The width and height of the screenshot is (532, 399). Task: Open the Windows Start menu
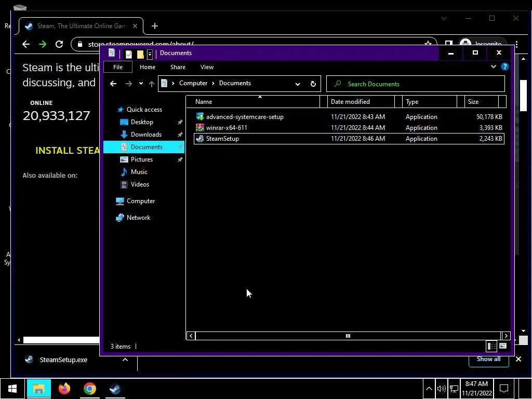12,389
